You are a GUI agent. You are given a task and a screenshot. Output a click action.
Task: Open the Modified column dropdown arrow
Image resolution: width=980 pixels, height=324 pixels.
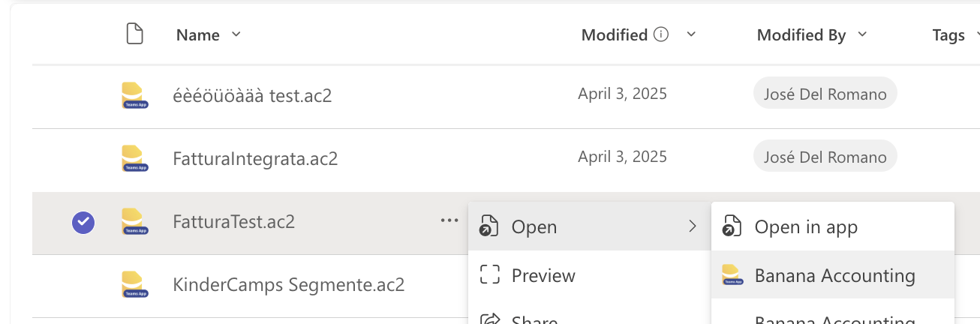coord(691,34)
